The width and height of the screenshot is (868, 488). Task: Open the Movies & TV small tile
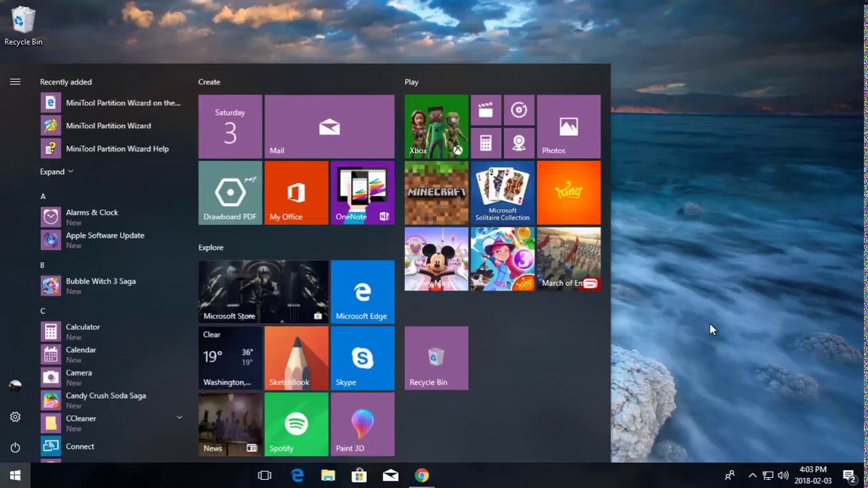(x=486, y=110)
